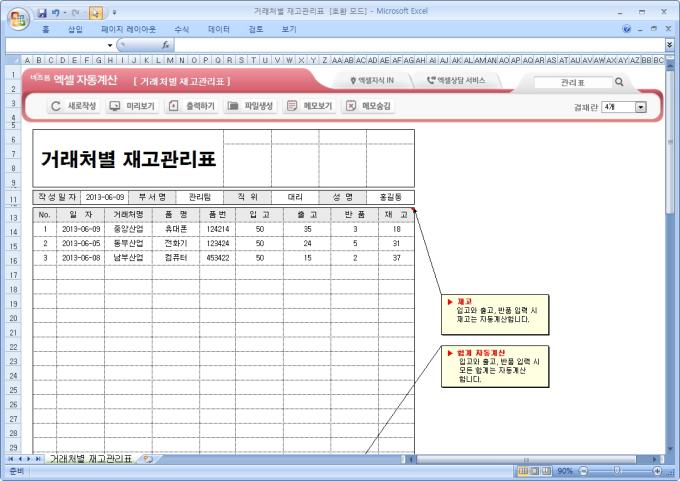Switch to Normal view
The width and height of the screenshot is (680, 481).
[x=523, y=471]
